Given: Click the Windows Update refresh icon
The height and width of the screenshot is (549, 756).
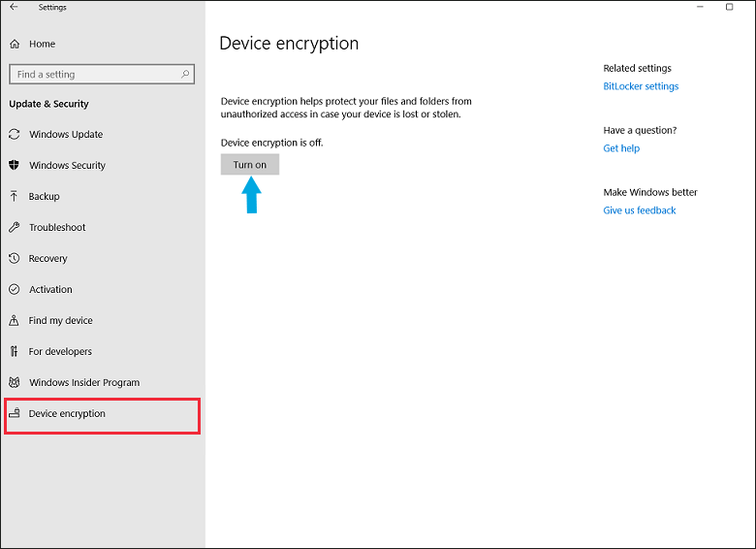Looking at the screenshot, I should [15, 134].
